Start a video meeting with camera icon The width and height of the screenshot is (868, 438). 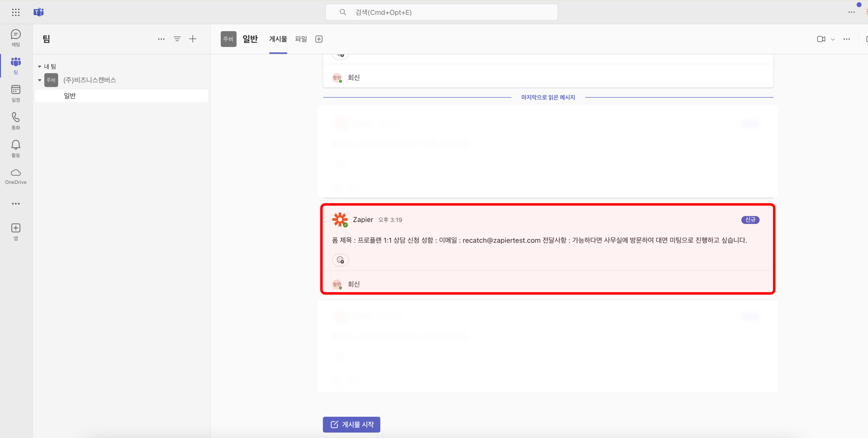[821, 39]
